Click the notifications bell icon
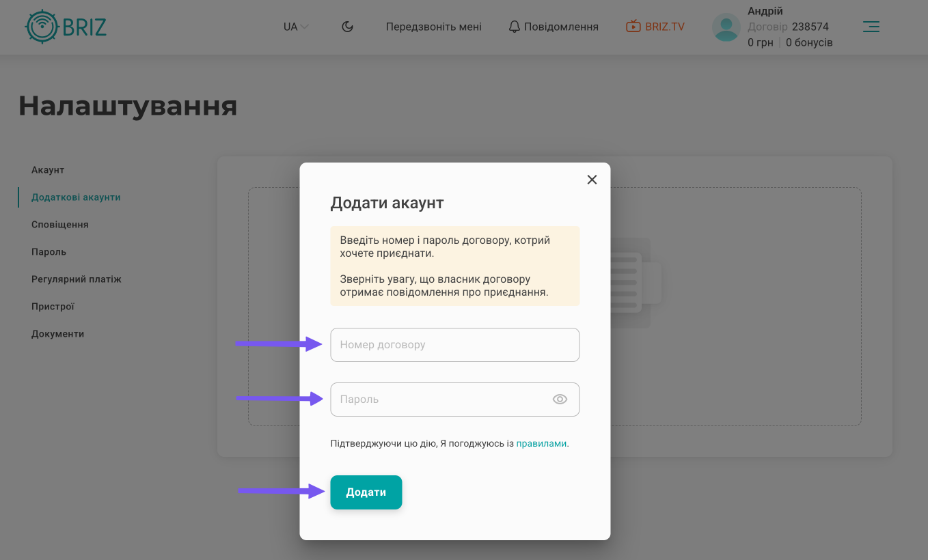 point(515,27)
